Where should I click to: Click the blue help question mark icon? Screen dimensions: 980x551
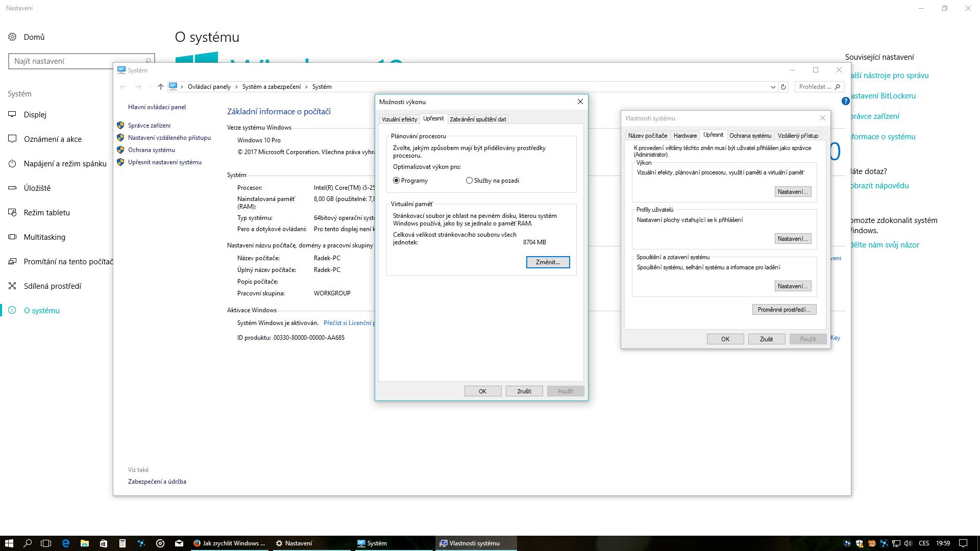tap(845, 101)
